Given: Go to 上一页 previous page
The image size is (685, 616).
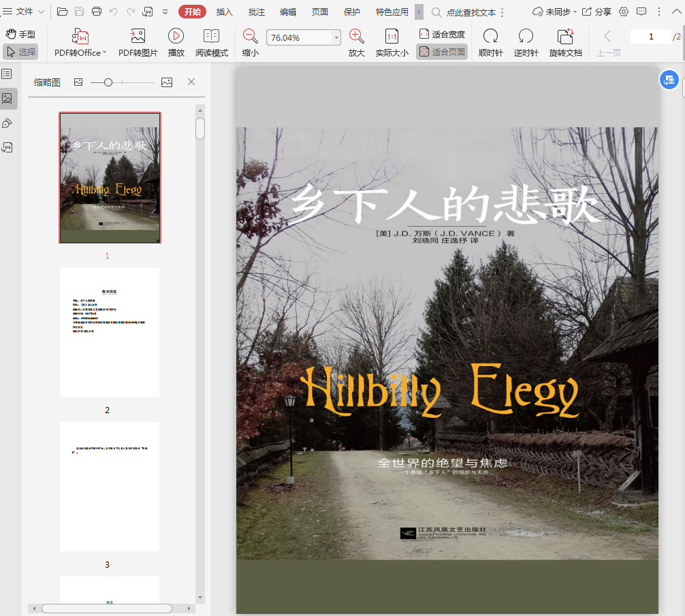Looking at the screenshot, I should (609, 43).
